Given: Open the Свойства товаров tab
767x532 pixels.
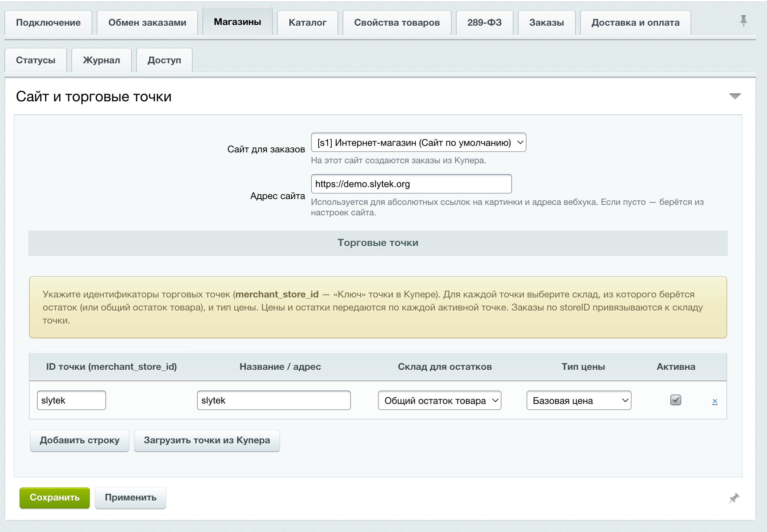Looking at the screenshot, I should (397, 22).
